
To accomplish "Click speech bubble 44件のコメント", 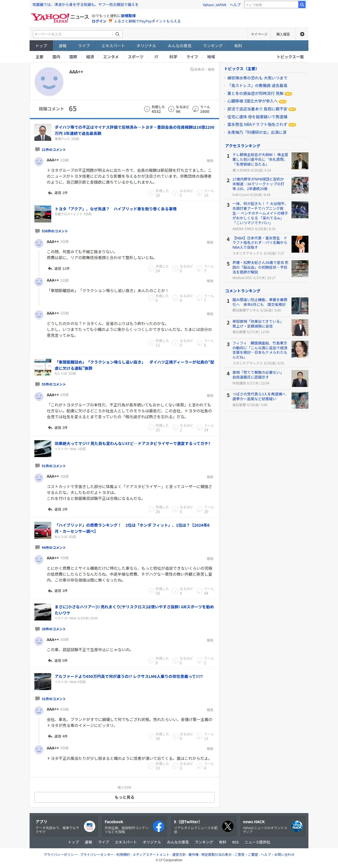I will pyautogui.click(x=37, y=547).
